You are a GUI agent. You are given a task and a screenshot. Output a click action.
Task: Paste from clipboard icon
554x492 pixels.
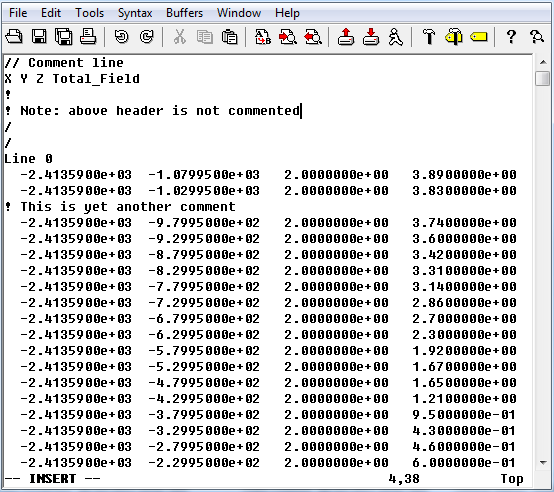[x=230, y=37]
